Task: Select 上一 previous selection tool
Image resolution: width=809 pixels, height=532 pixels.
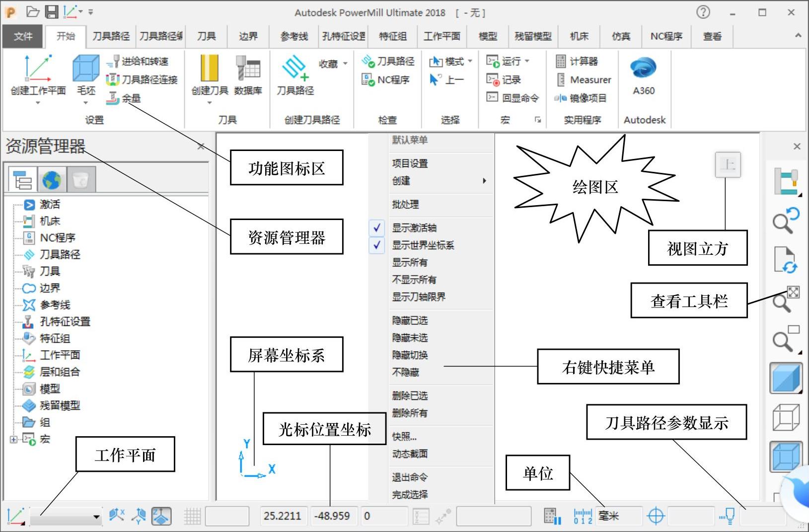Action: 446,79
